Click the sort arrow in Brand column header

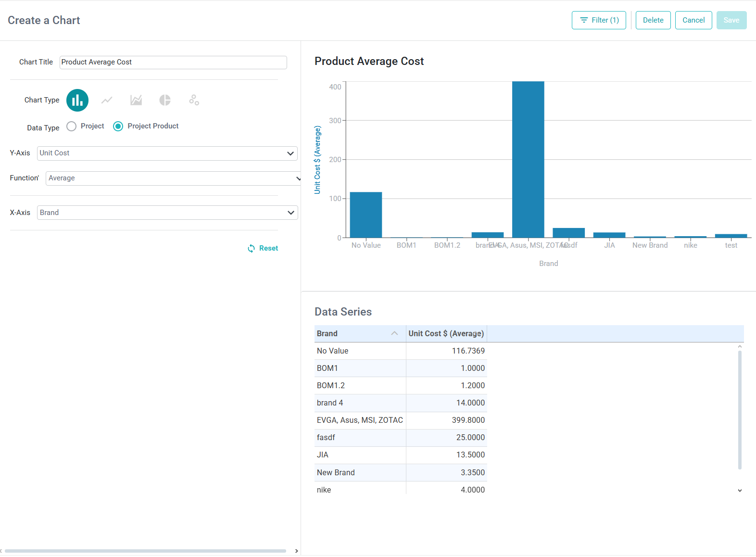pos(394,333)
